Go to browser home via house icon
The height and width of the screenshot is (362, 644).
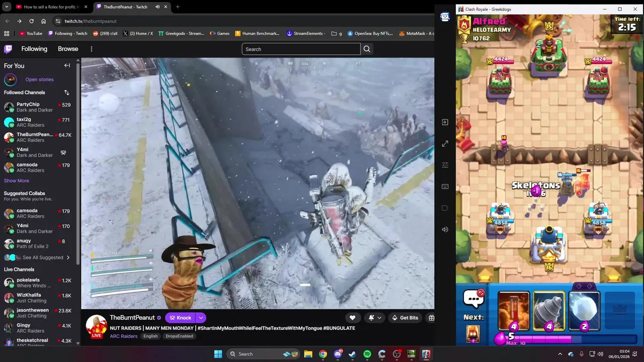coord(43,21)
